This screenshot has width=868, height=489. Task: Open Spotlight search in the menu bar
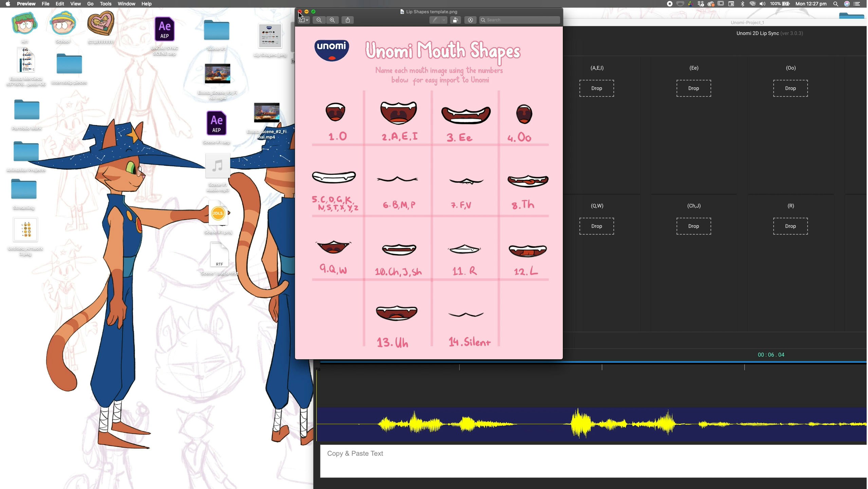point(835,4)
